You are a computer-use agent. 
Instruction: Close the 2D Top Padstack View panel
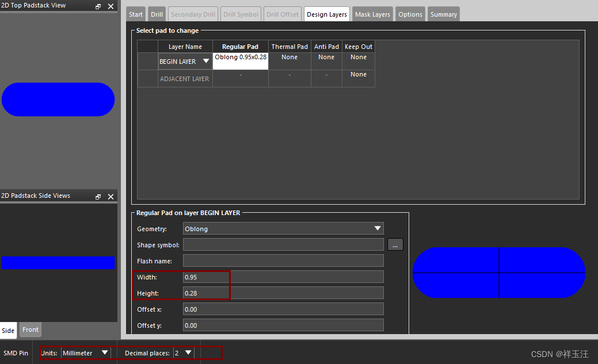111,6
